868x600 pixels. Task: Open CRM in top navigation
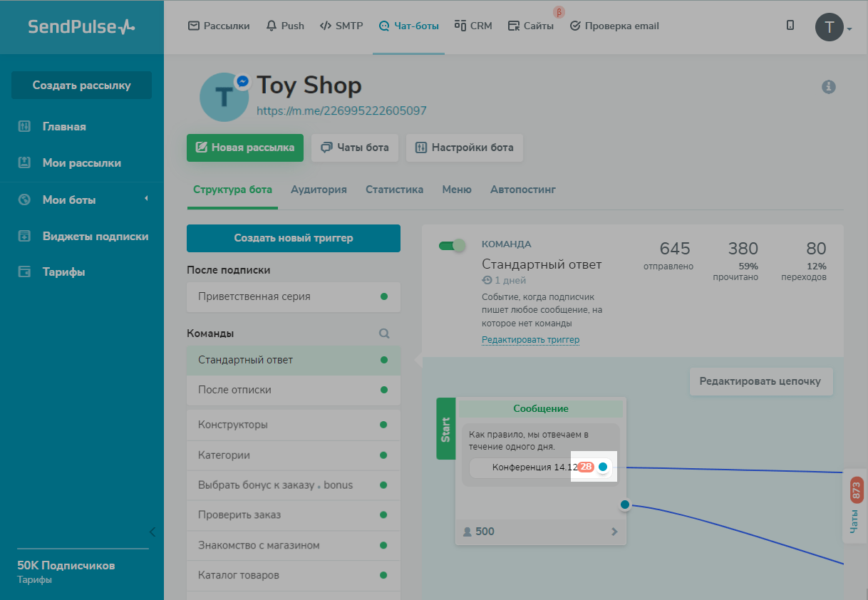coord(473,26)
